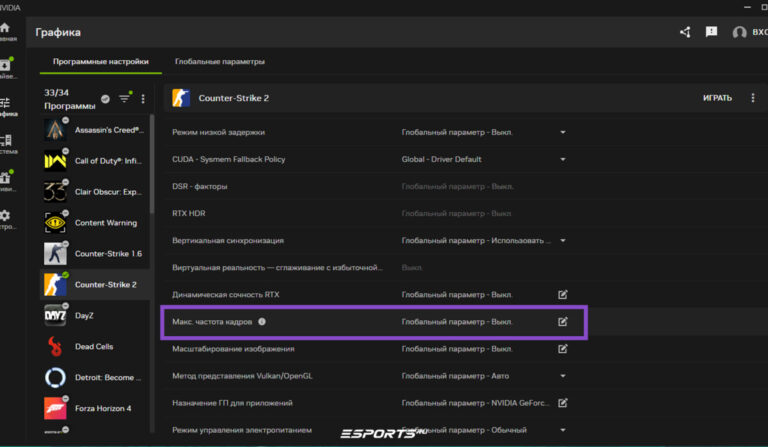Select Call of Duty in the programs list

[95, 161]
